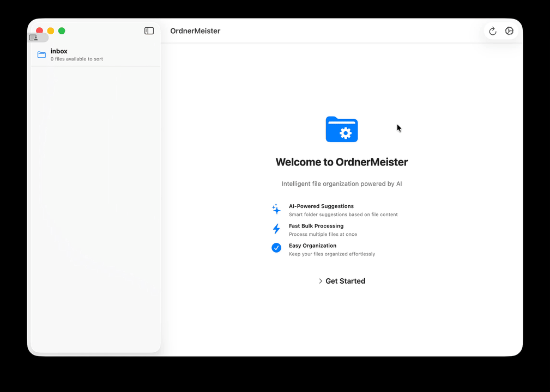The image size is (550, 392).
Task: Click the chevron before Get Started
Action: (321, 281)
